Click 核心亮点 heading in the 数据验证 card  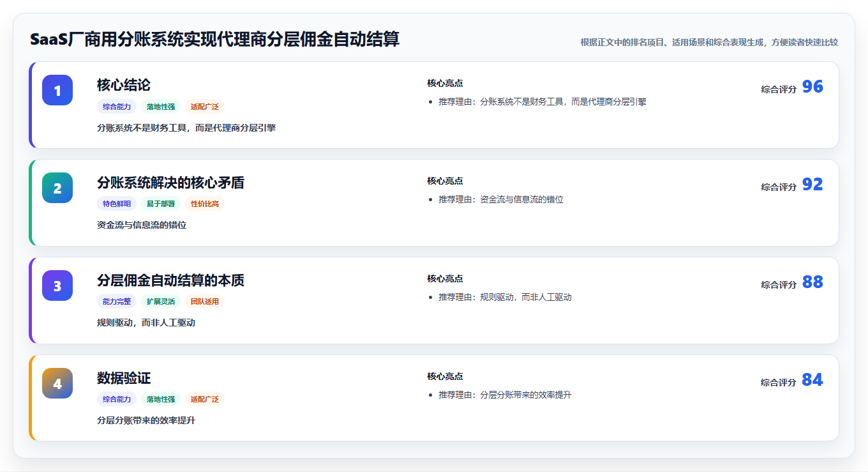(445, 377)
